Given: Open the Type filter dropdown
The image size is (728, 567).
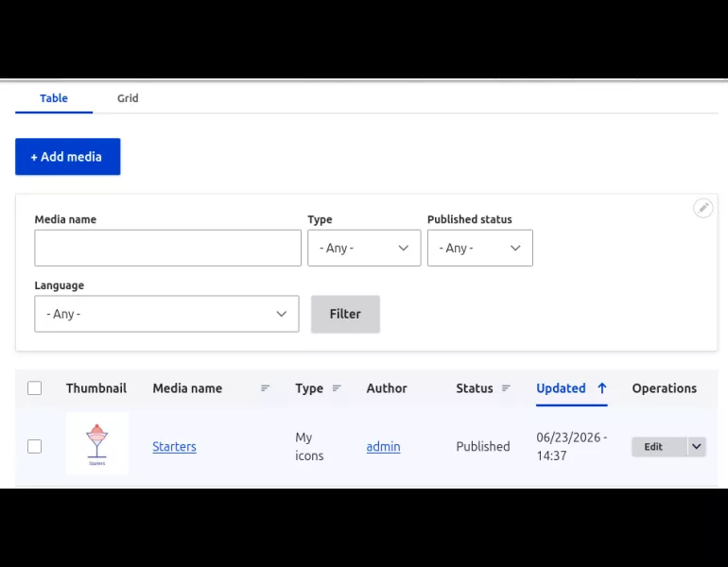Looking at the screenshot, I should pos(364,248).
